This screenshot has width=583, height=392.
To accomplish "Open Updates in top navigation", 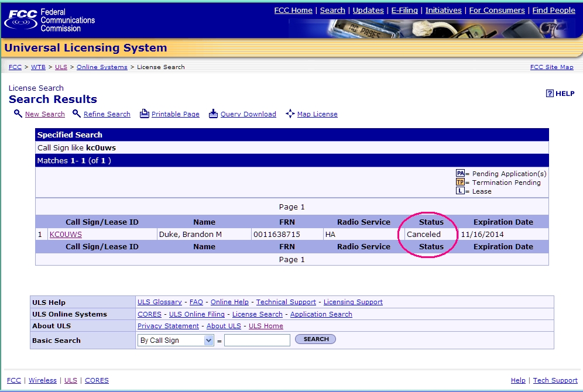I will (x=368, y=11).
